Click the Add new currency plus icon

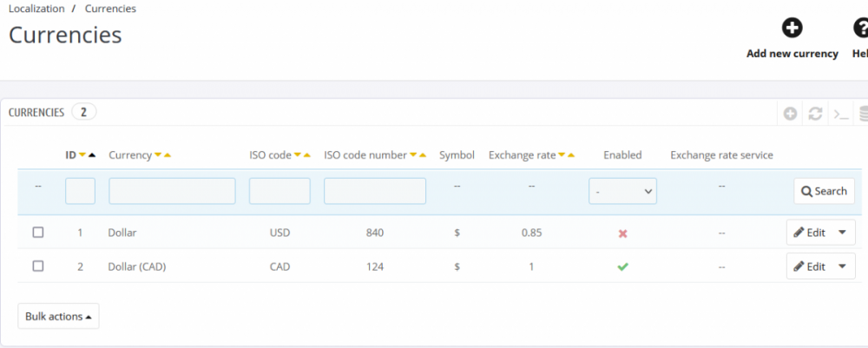(x=792, y=29)
